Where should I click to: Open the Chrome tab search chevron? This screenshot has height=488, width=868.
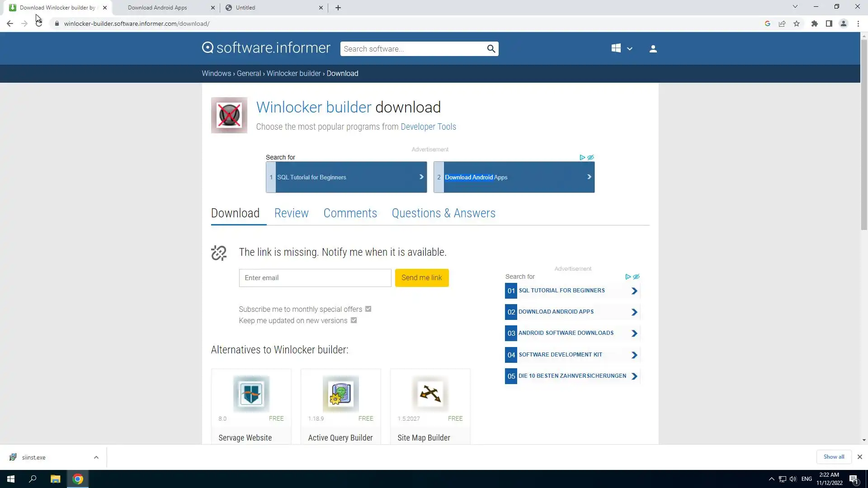[x=795, y=7]
